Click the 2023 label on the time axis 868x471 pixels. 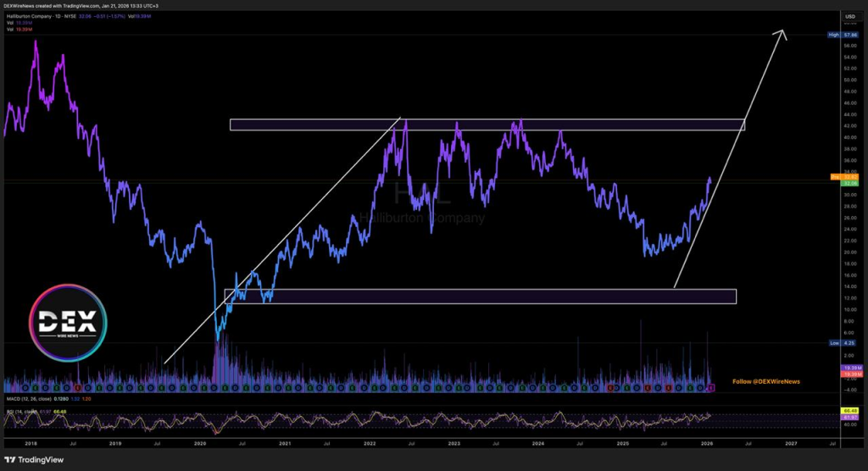pos(454,444)
